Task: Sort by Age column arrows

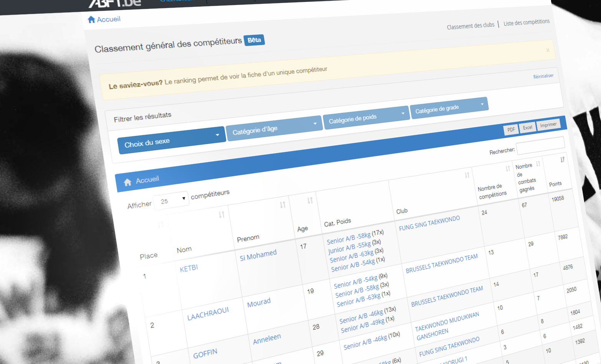Action: point(310,200)
